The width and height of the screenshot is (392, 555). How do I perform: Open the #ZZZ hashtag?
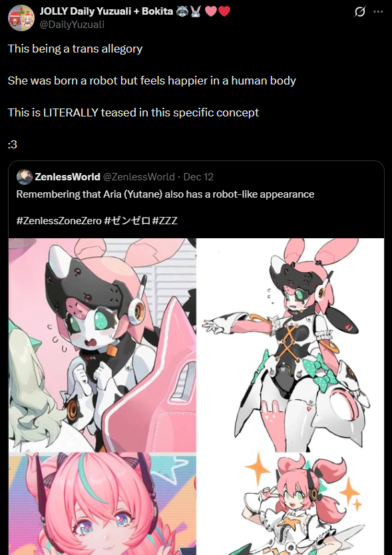point(164,220)
